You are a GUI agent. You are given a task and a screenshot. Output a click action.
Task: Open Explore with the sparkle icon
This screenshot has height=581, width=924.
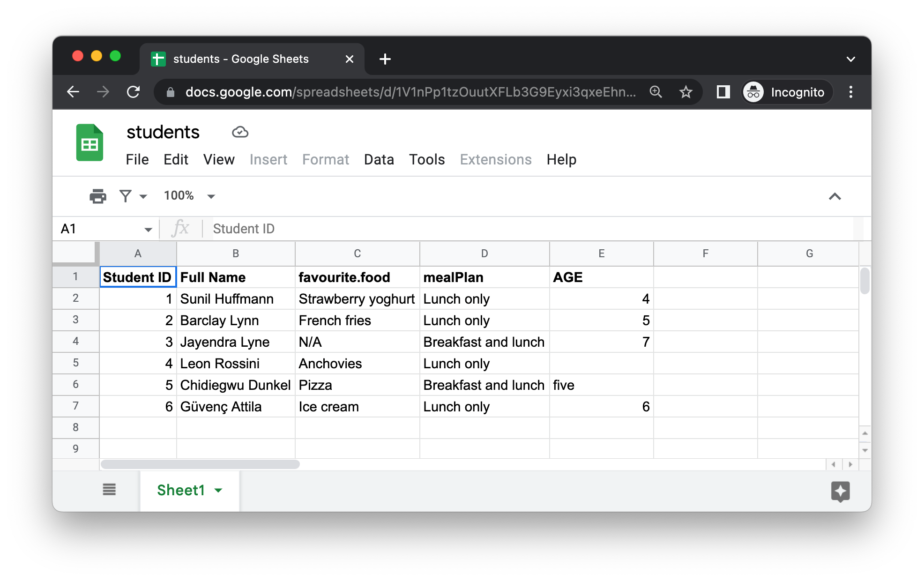840,492
